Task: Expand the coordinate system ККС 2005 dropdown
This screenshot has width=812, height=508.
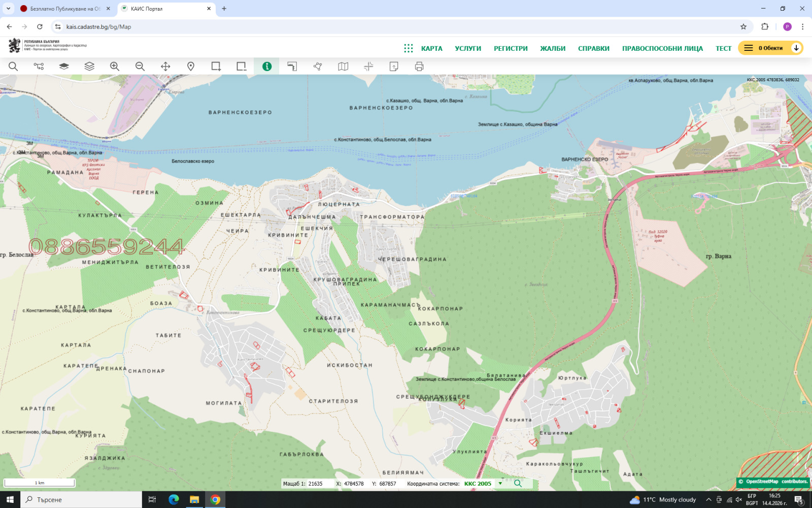Action: pos(500,484)
